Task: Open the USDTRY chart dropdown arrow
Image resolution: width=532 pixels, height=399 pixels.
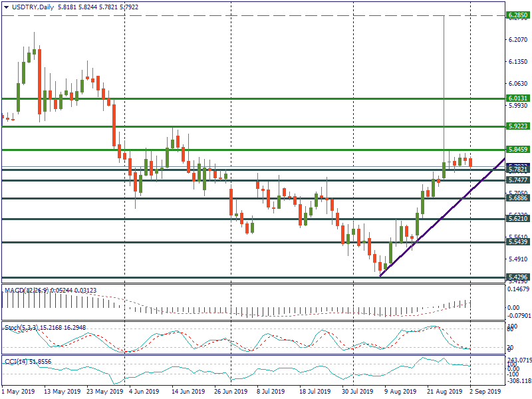Action: click(5, 7)
